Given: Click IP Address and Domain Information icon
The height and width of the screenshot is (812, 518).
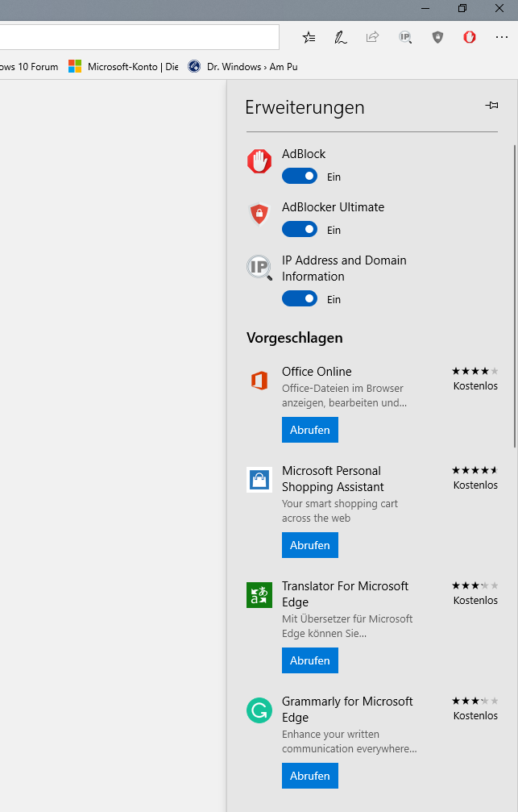Looking at the screenshot, I should 259,267.
